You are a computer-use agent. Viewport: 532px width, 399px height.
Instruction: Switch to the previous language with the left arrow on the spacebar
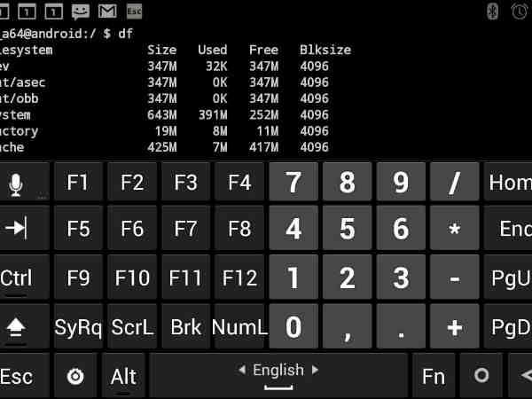pyautogui.click(x=242, y=370)
